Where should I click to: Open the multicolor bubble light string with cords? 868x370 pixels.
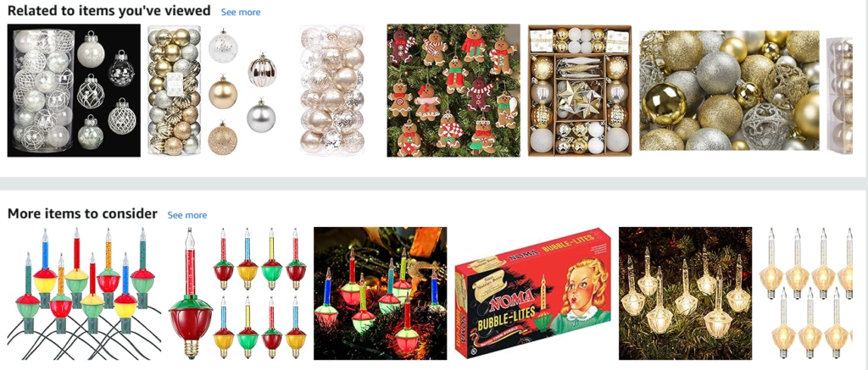(x=84, y=293)
